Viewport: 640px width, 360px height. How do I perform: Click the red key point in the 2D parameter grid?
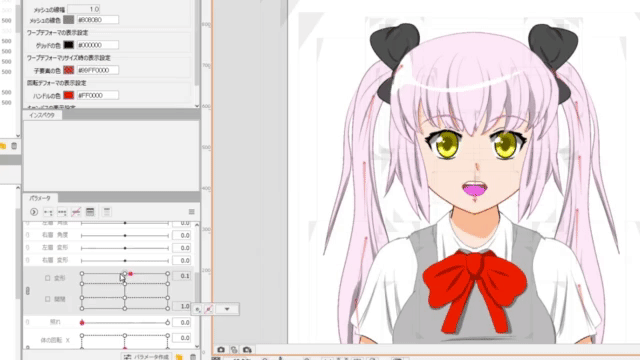click(x=130, y=274)
